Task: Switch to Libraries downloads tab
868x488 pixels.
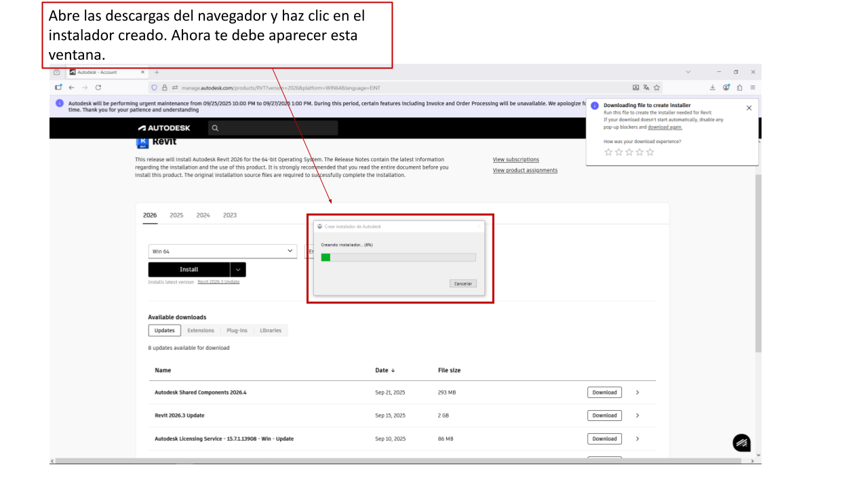Action: pyautogui.click(x=271, y=331)
